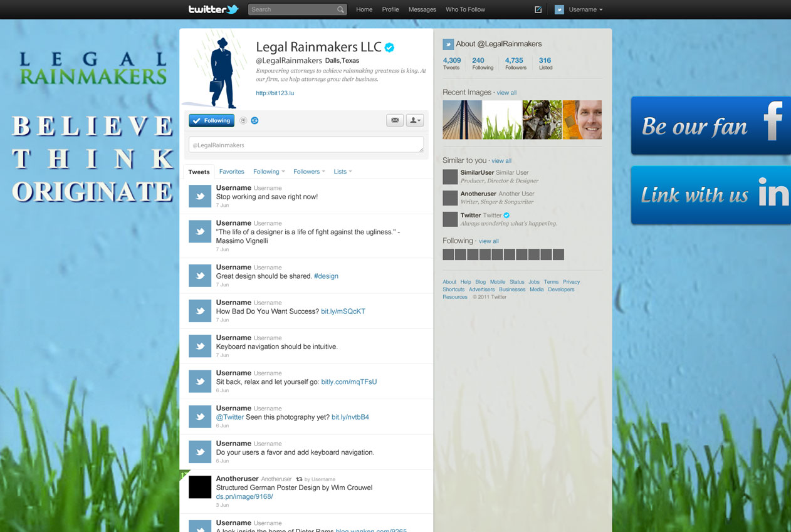This screenshot has height=532, width=791.
Task: Click the @LegalRainmakers tweet text box
Action: [306, 145]
